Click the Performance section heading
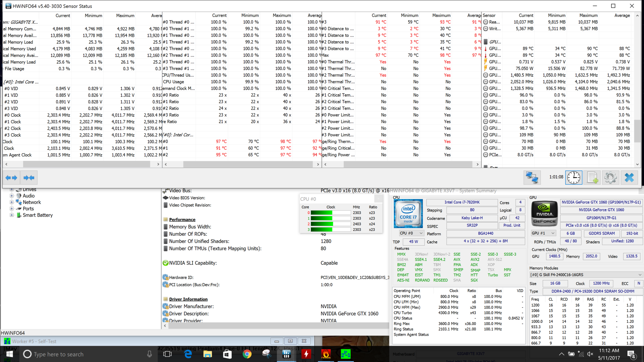Viewport: 644px width, 362px height. click(182, 220)
